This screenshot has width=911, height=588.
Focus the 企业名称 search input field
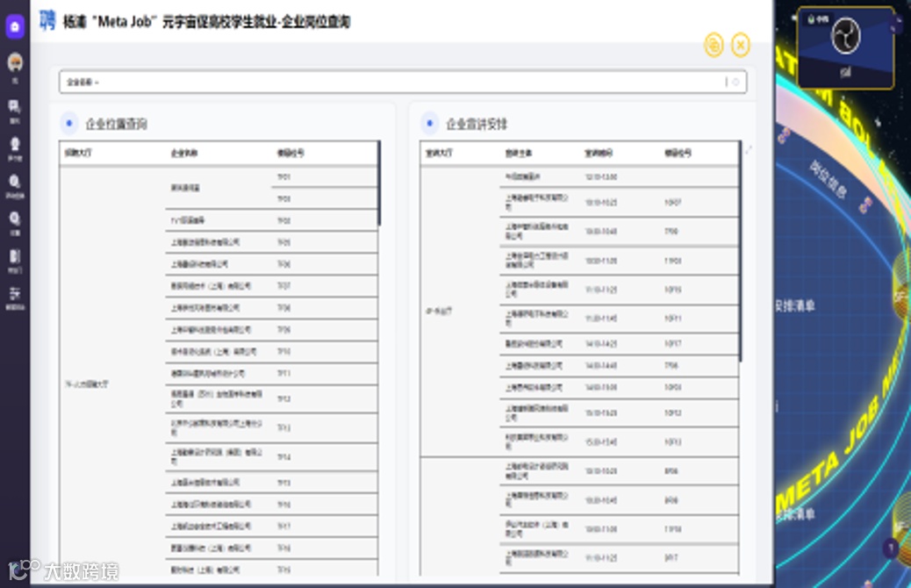click(x=402, y=82)
